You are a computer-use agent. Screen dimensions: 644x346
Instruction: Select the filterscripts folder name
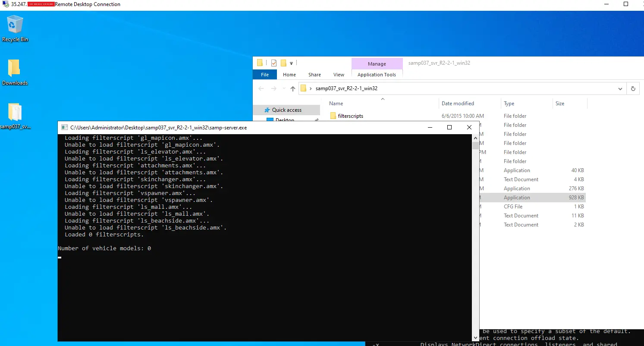tap(350, 116)
